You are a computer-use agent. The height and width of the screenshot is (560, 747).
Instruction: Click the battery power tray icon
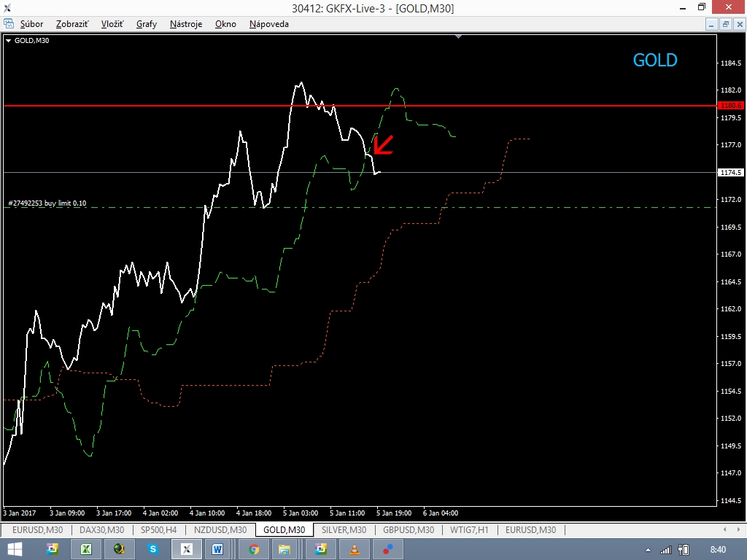pos(684,550)
